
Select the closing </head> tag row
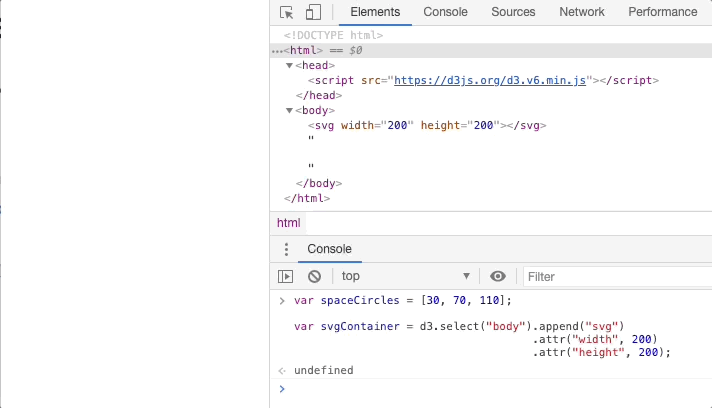coord(319,95)
